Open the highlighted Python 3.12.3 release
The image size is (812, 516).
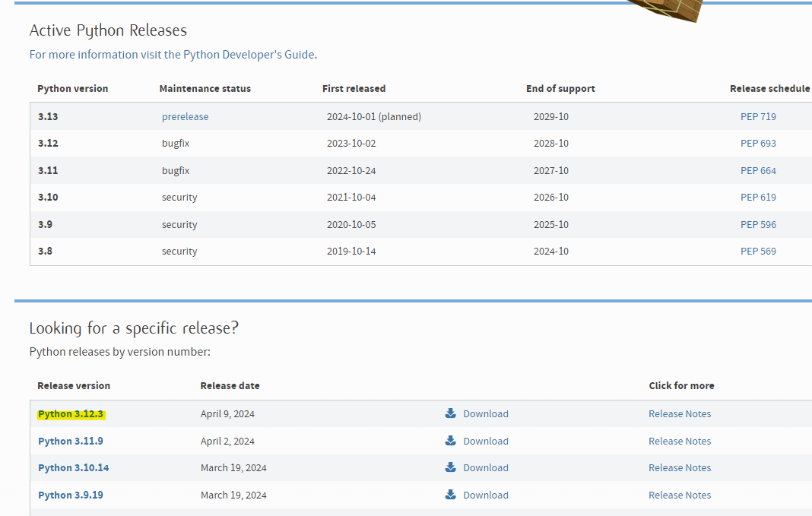71,414
